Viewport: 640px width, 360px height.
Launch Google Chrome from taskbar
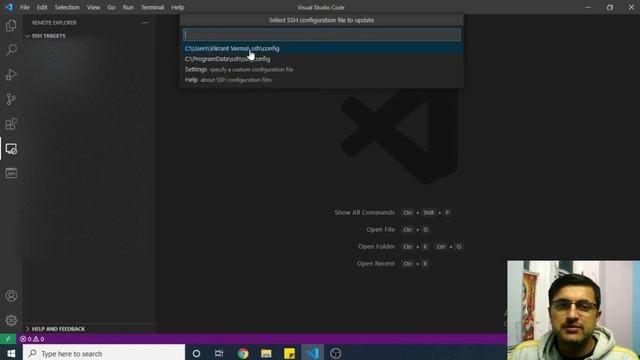[243, 353]
